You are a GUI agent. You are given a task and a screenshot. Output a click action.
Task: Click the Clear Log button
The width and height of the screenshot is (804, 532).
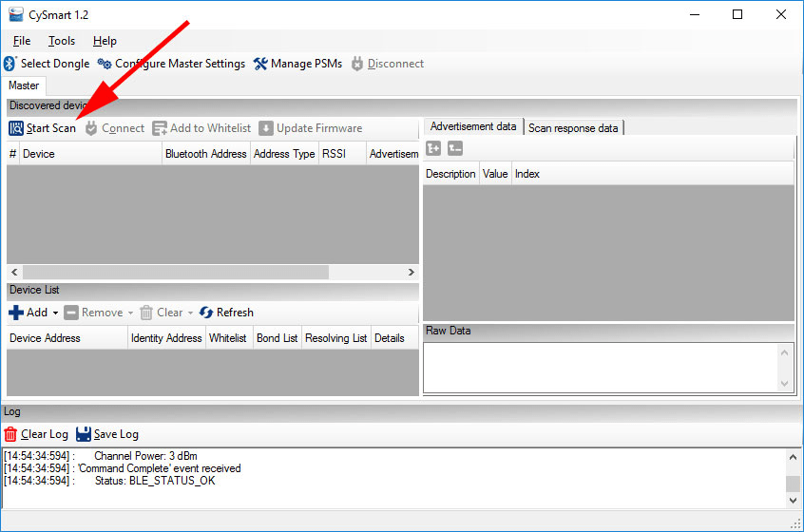tap(36, 434)
